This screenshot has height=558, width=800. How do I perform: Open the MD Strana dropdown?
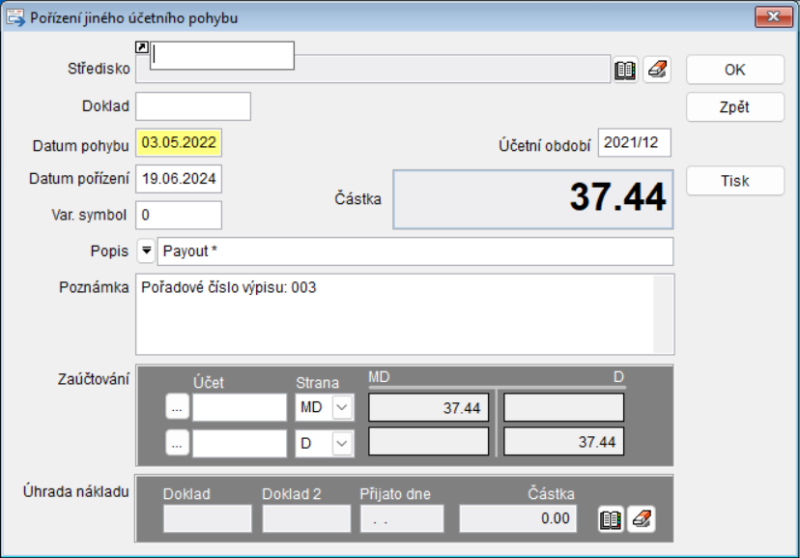click(x=343, y=408)
